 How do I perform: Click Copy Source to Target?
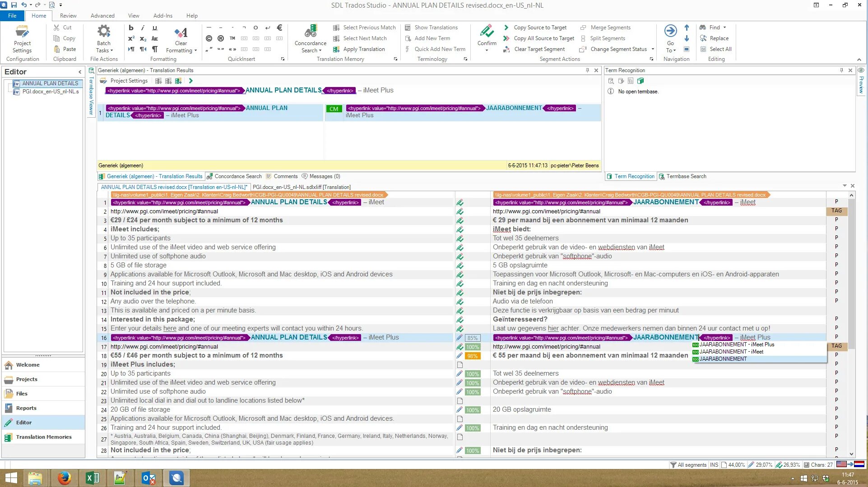(x=540, y=28)
